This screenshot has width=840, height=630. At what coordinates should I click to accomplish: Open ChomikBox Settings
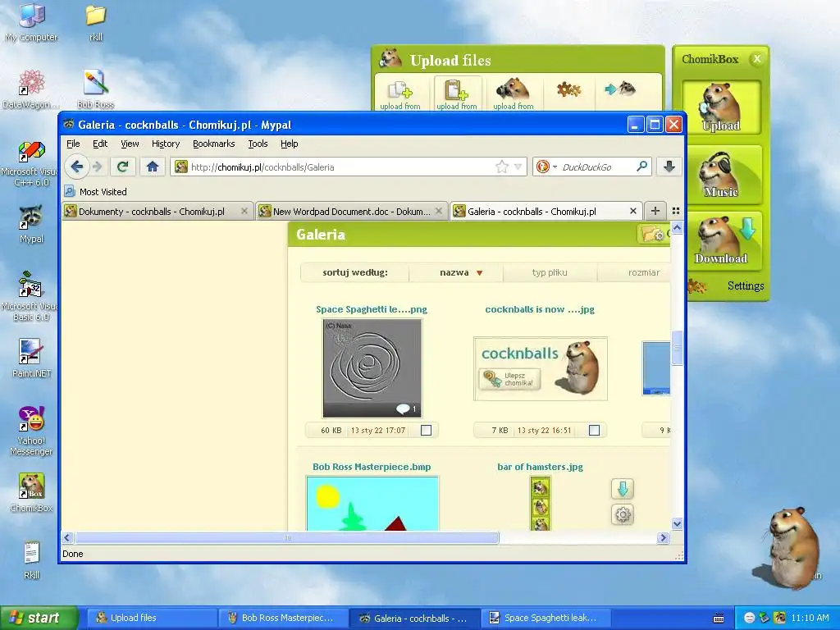point(745,285)
